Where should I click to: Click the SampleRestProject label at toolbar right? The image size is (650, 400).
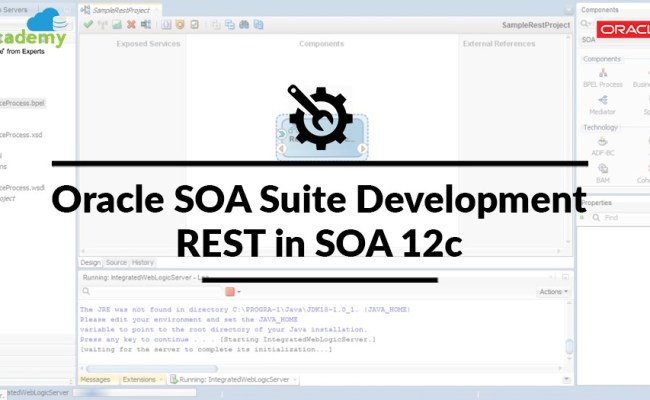point(536,25)
